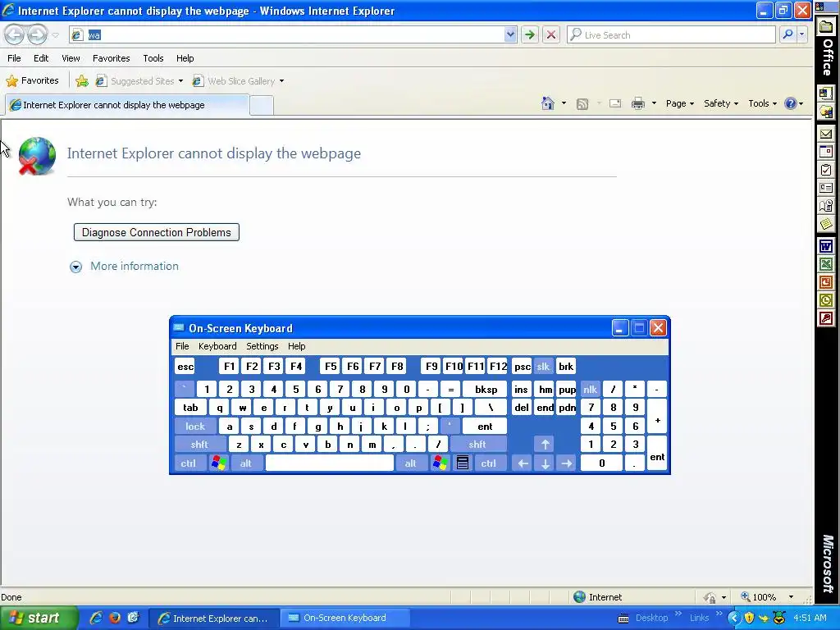Image resolution: width=840 pixels, height=630 pixels.
Task: Toggle the lock (Caps Lock) key
Action: click(x=195, y=426)
